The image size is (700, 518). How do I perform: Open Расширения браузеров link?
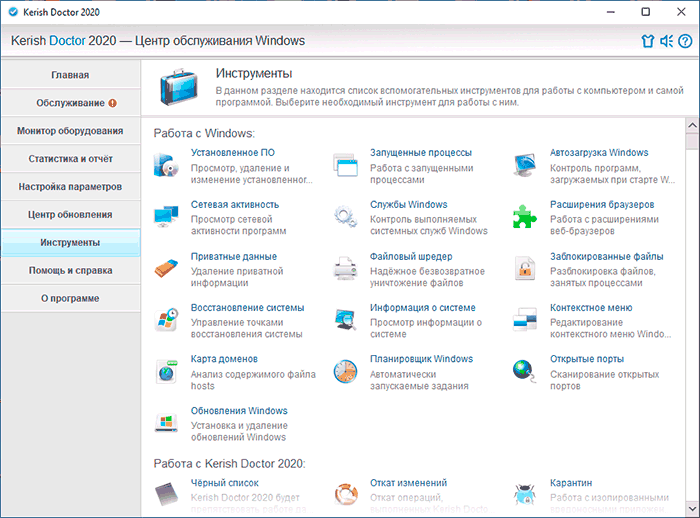coord(602,205)
